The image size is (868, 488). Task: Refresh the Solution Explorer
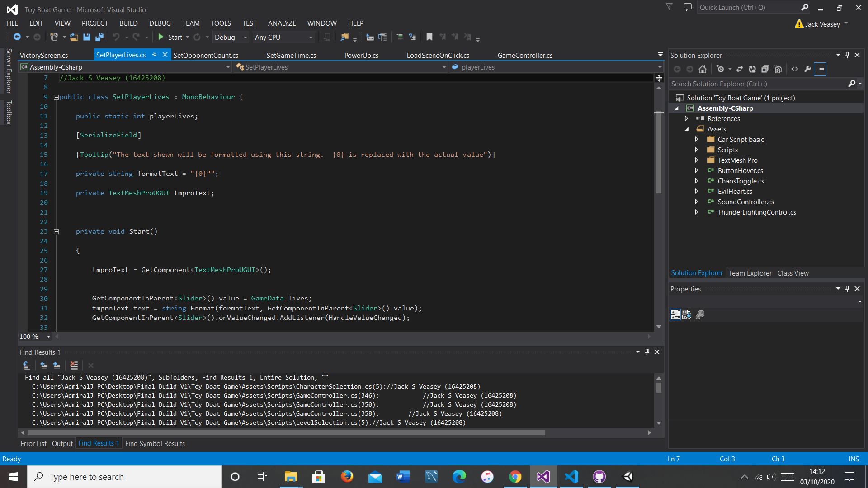click(752, 69)
